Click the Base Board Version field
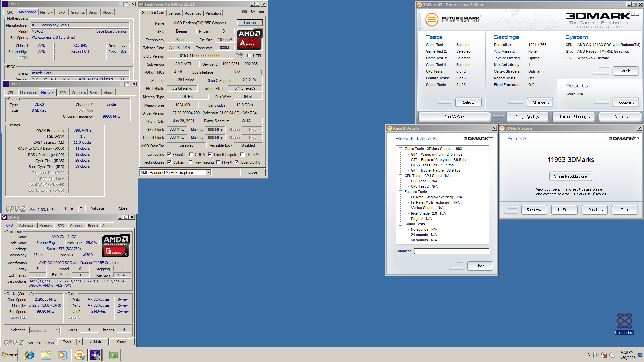Screen dimensions: 644x362 click(112, 31)
